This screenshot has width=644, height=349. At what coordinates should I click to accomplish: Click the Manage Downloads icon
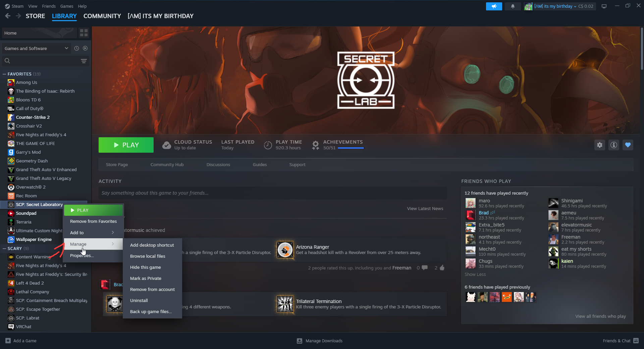point(300,341)
